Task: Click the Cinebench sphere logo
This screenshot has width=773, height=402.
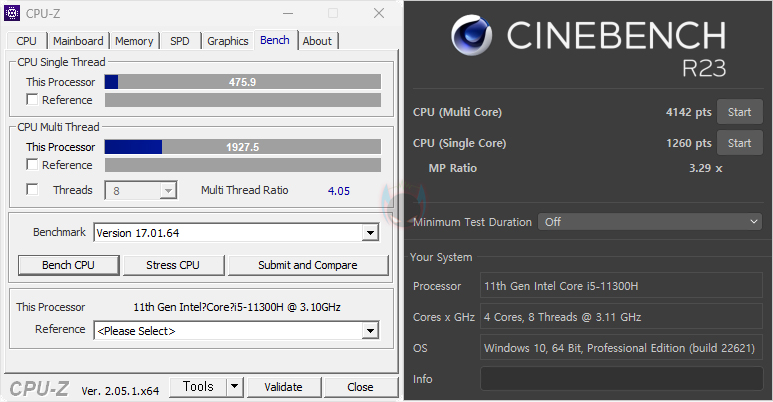Action: 471,35
